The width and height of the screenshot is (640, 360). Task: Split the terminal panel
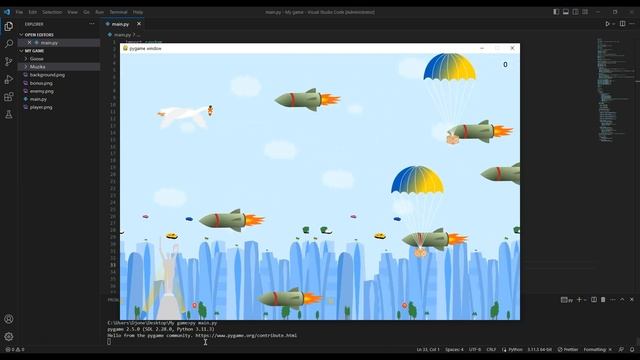pos(594,300)
